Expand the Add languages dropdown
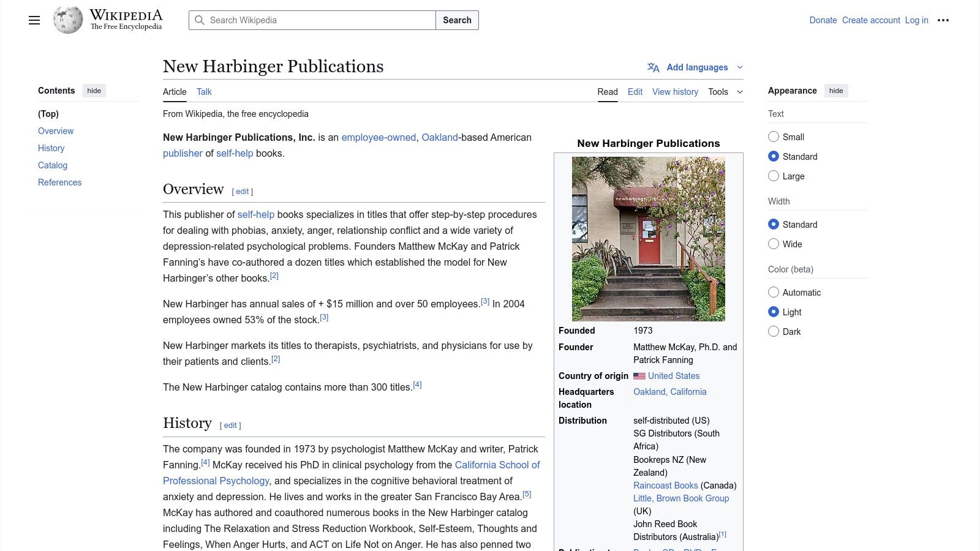The height and width of the screenshot is (551, 980). (696, 67)
